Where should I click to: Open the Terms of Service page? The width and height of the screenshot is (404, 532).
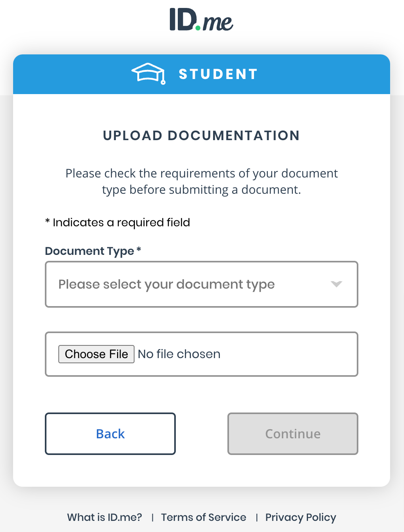click(x=203, y=517)
